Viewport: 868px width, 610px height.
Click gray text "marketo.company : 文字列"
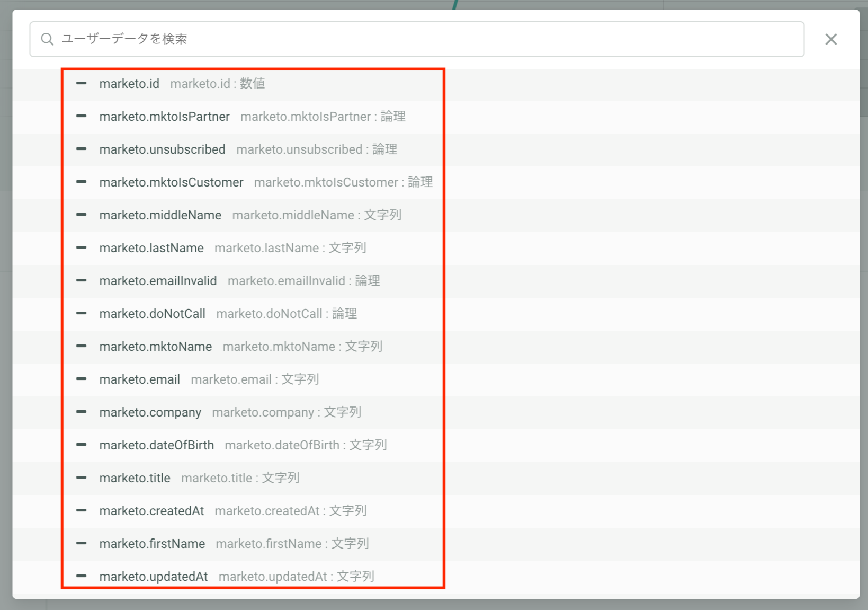[x=287, y=412]
